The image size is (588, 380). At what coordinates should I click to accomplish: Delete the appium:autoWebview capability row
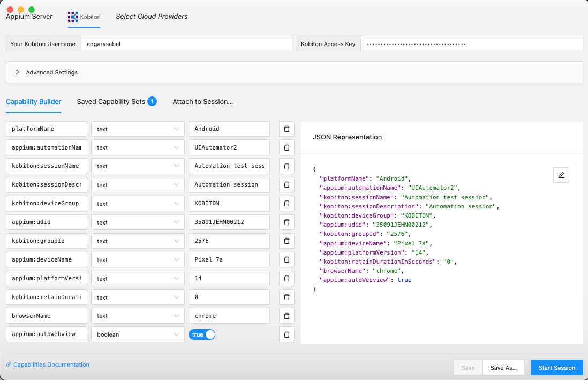point(287,334)
